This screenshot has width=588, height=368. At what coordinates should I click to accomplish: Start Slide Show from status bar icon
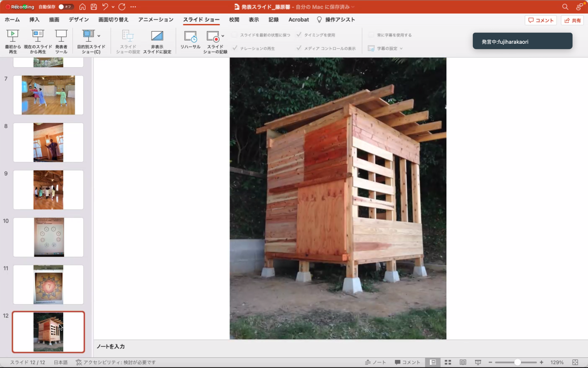(478, 362)
